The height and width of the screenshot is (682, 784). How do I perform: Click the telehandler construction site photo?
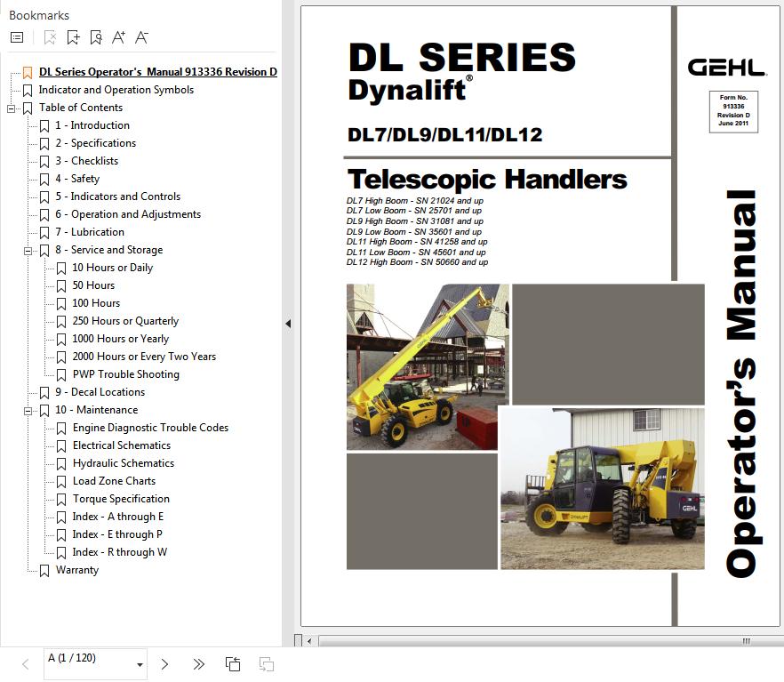428,367
